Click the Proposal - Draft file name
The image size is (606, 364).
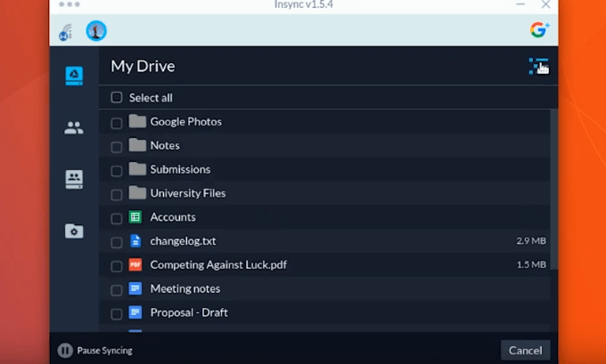(x=189, y=312)
